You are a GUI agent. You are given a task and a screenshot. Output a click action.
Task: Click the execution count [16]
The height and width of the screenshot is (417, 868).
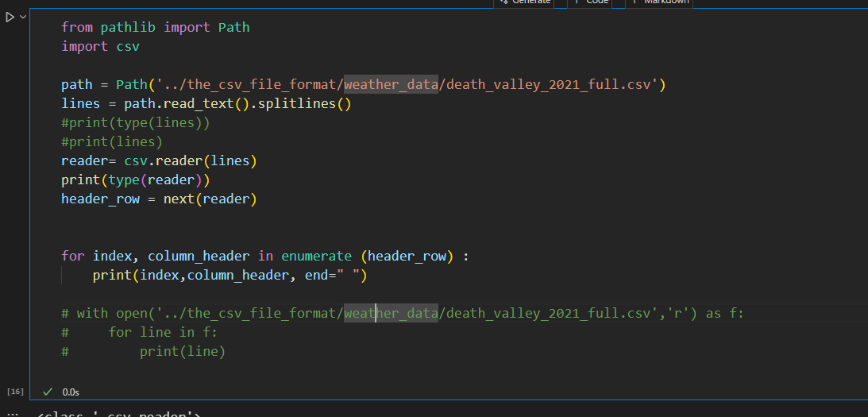(x=16, y=392)
